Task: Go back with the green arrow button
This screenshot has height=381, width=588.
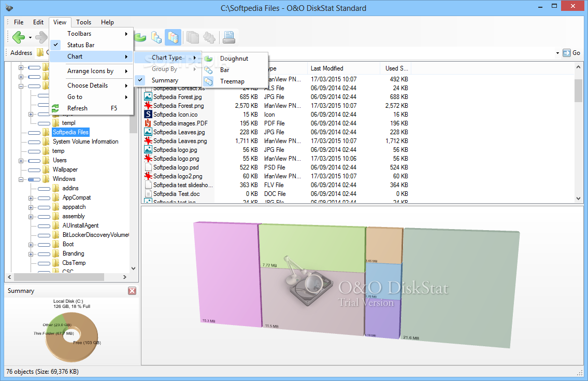Action: [18, 37]
